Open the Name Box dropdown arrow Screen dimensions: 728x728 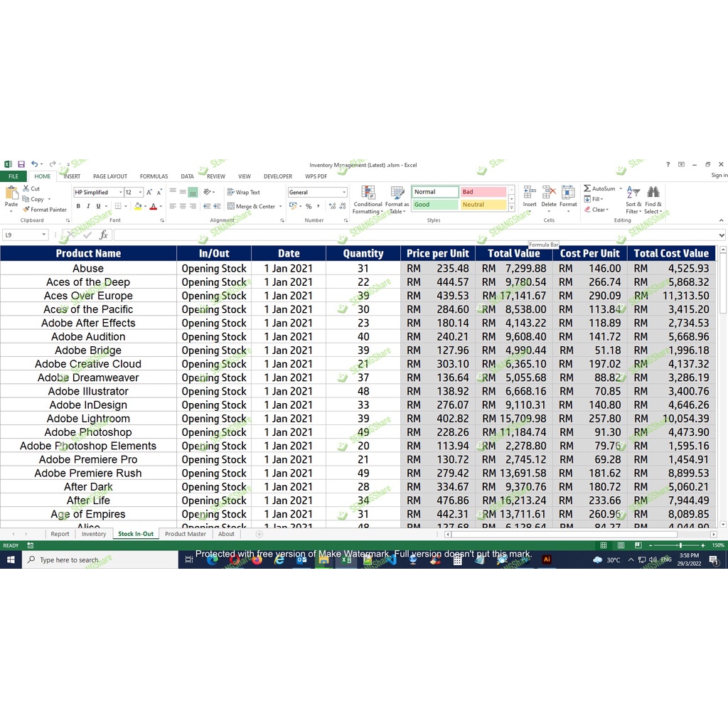point(43,235)
